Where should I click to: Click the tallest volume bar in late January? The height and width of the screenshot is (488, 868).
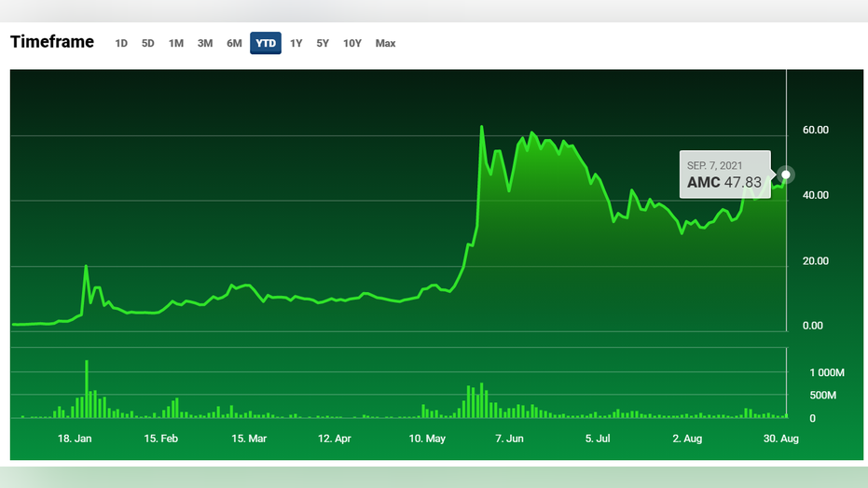tap(87, 389)
